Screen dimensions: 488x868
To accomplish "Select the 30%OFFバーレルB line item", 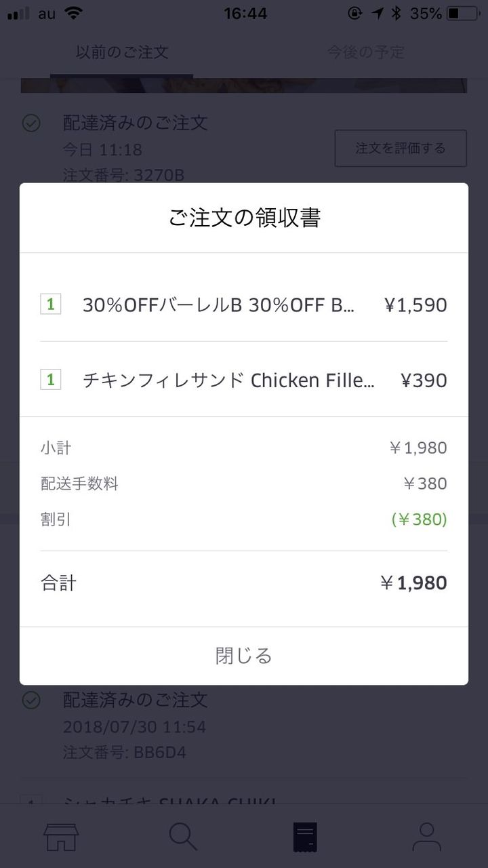I will (x=244, y=304).
